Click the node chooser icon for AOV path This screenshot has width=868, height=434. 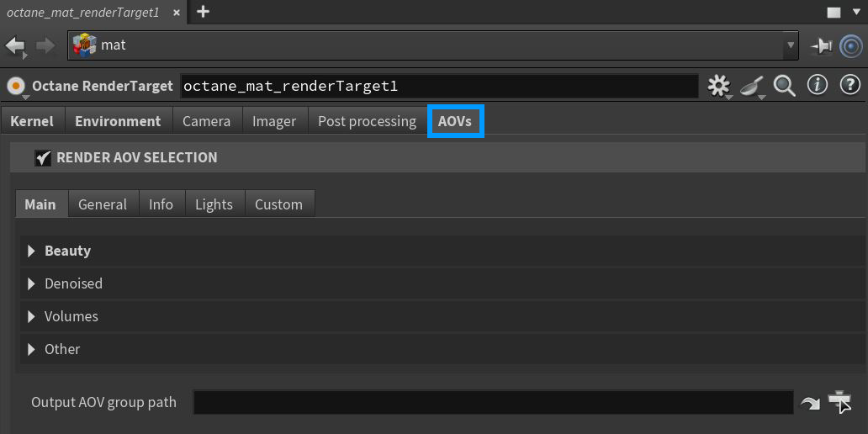point(839,402)
